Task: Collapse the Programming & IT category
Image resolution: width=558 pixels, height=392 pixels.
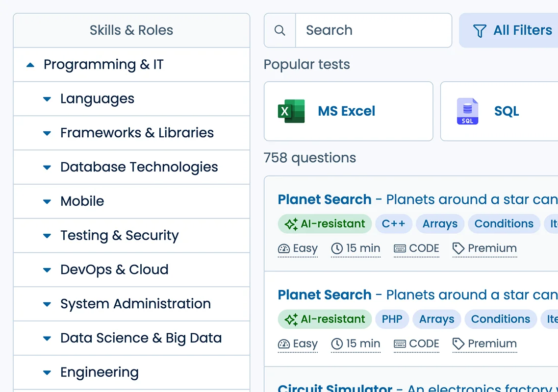Action: pos(30,64)
